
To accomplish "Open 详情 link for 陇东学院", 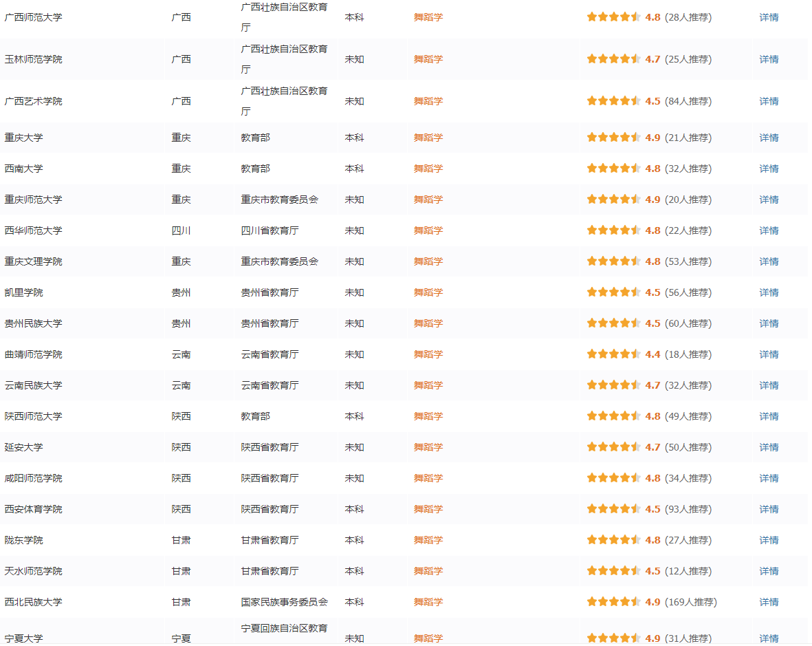I will [x=769, y=540].
